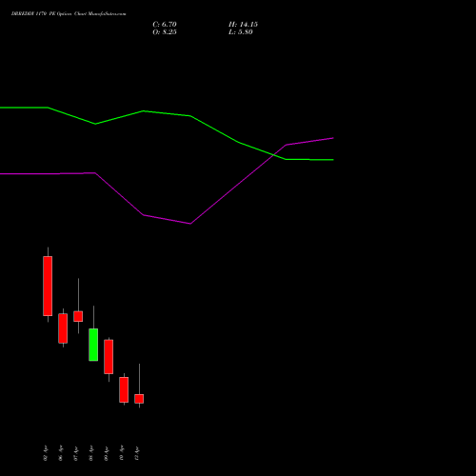Select the 07 Apr small red candlestick
Image resolution: width=476 pixels, height=476 pixels.
78,316
